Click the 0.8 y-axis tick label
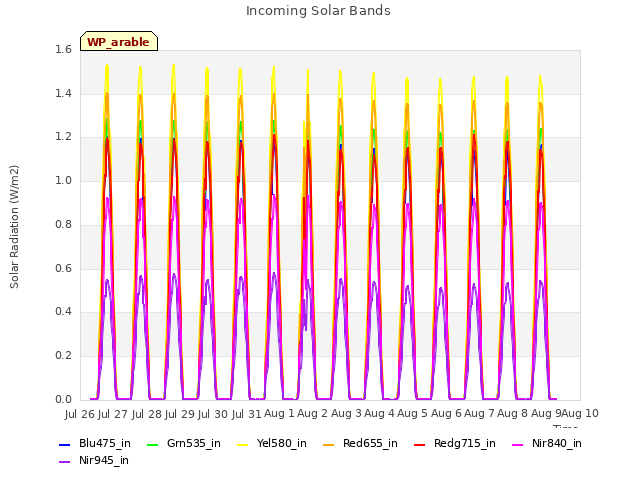 pyautogui.click(x=63, y=225)
